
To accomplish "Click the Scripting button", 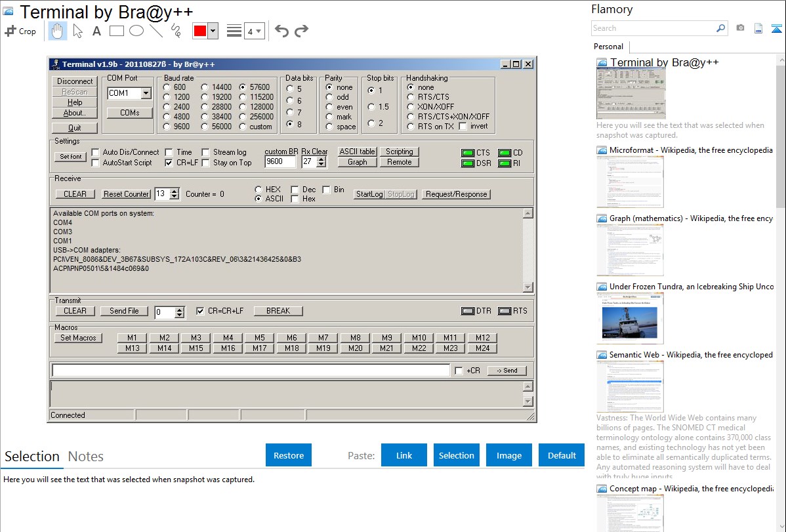I will click(x=399, y=152).
